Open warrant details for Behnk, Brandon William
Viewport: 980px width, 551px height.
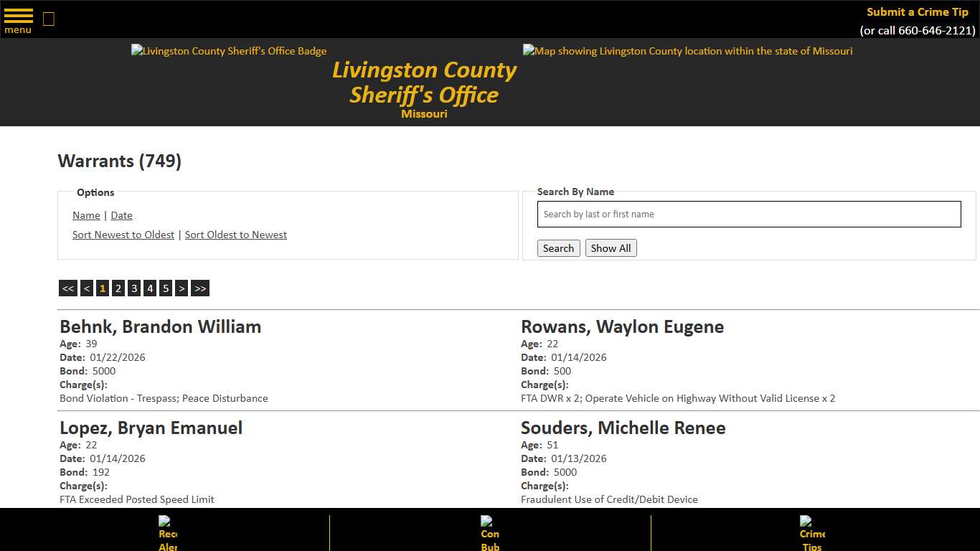pyautogui.click(x=160, y=326)
